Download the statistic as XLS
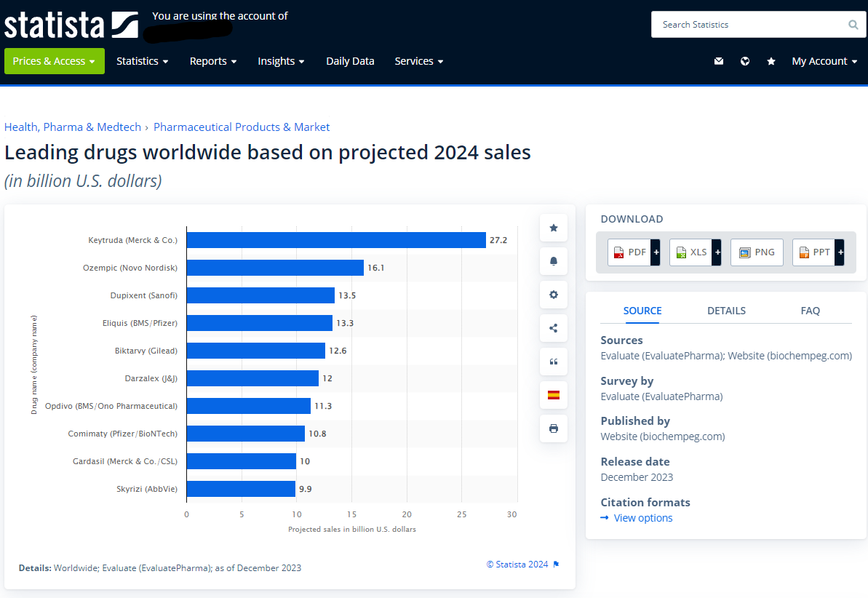The height and width of the screenshot is (598, 868). click(x=691, y=252)
